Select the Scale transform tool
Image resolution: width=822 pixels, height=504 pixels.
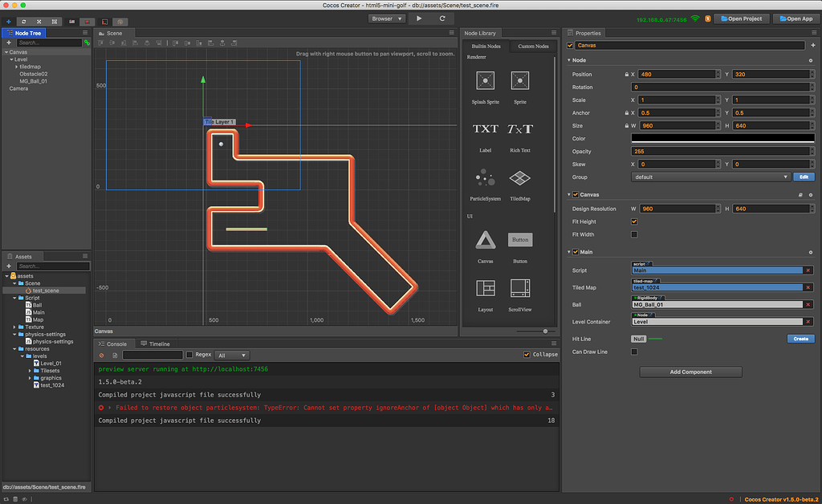click(39, 22)
